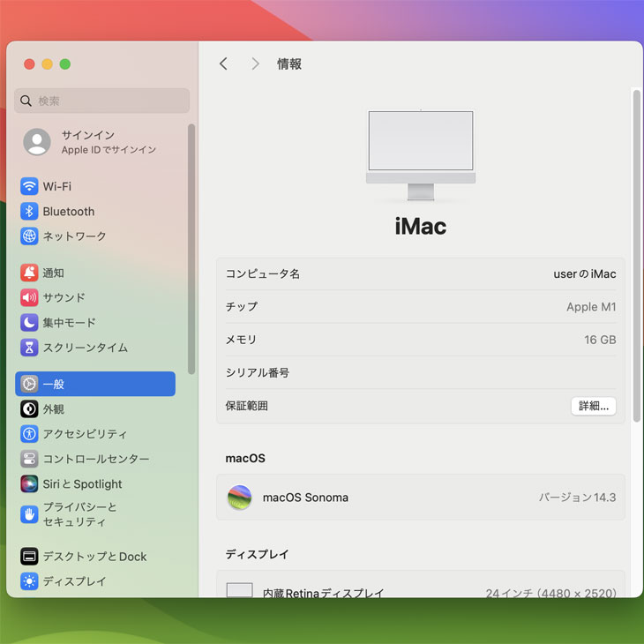
Task: Open プライバシーとセキュリティ hand icon
Action: coord(29,514)
